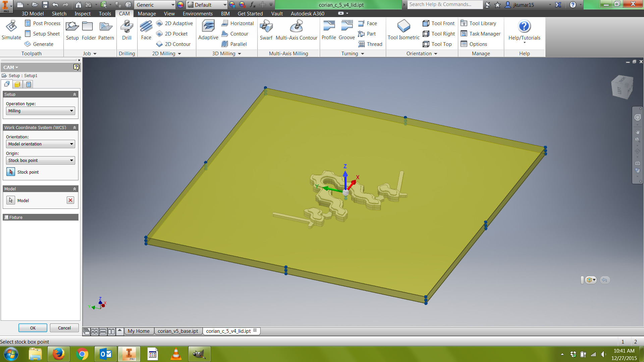Screen dimensions: 644x362
Task: Clear Model selection with red X
Action: (70, 200)
